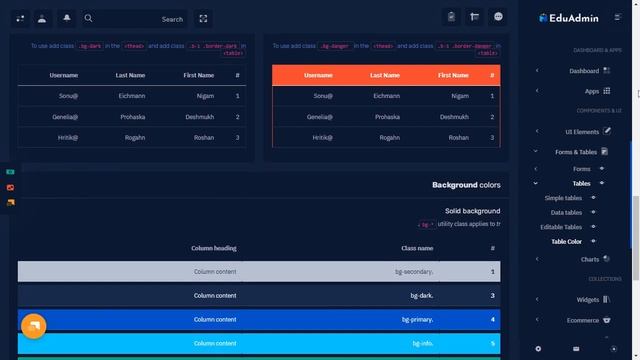Click the bg-dark. class name cell
This screenshot has height=360, width=640.
point(422,296)
